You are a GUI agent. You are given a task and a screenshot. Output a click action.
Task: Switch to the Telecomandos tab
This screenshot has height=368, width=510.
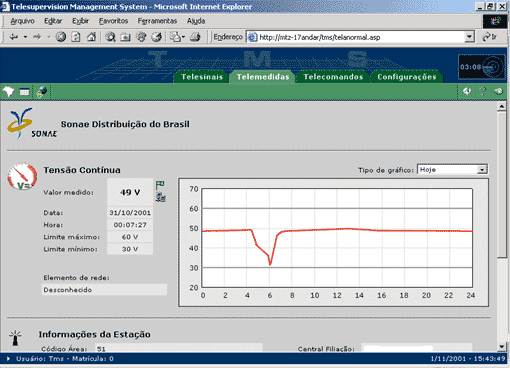(333, 77)
